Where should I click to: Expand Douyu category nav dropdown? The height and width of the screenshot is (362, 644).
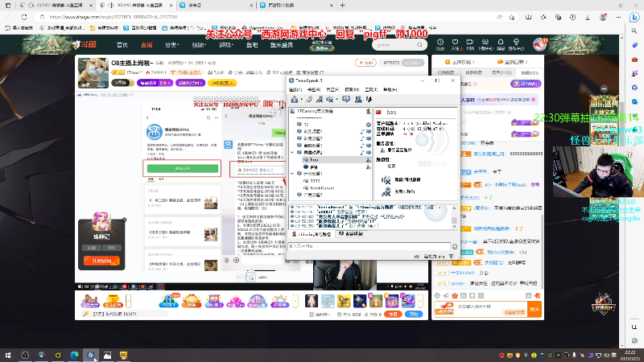click(171, 45)
